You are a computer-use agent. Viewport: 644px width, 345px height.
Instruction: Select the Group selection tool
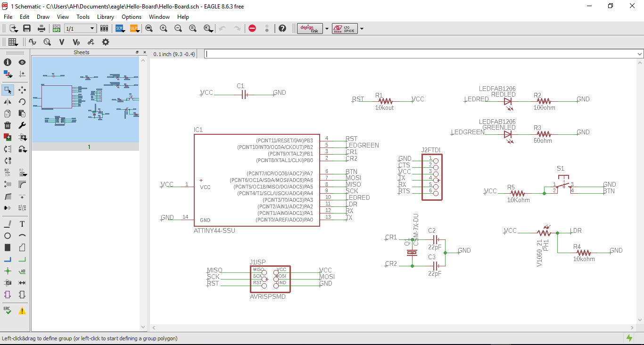coord(8,90)
